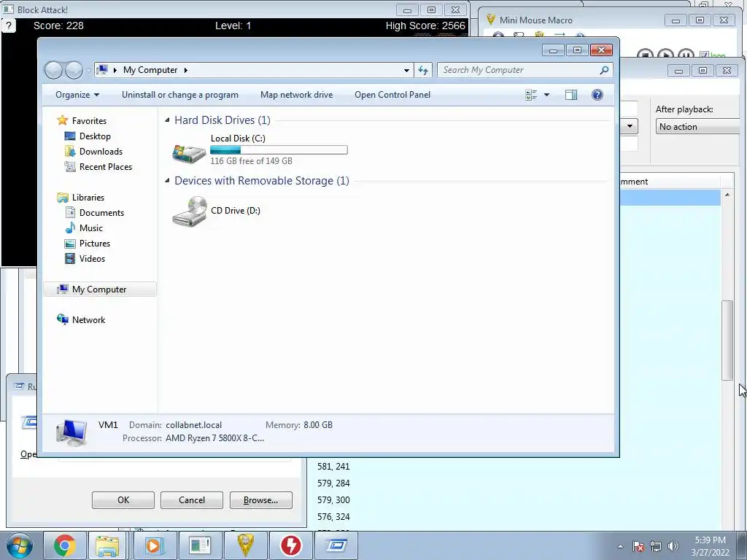The image size is (747, 560).
Task: Click the search magnifier in Explorer
Action: pyautogui.click(x=604, y=71)
